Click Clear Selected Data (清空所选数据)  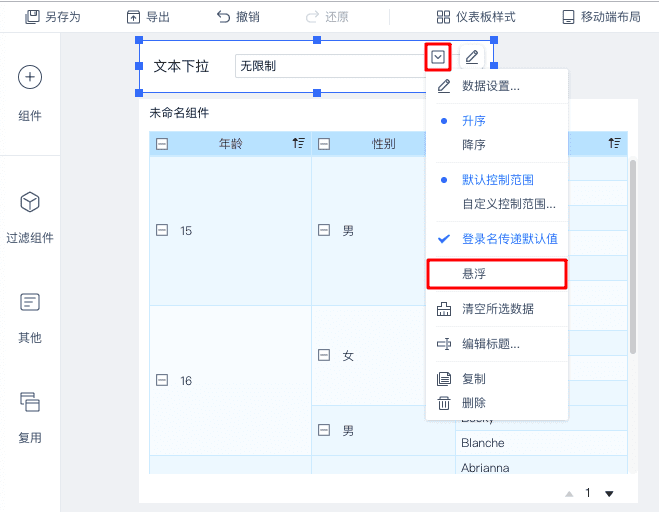[497, 309]
